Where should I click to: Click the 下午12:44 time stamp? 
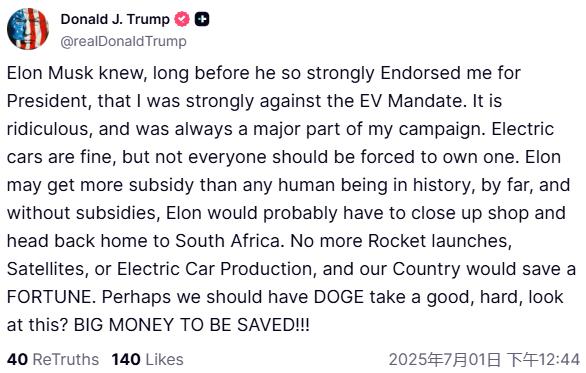[543, 360]
